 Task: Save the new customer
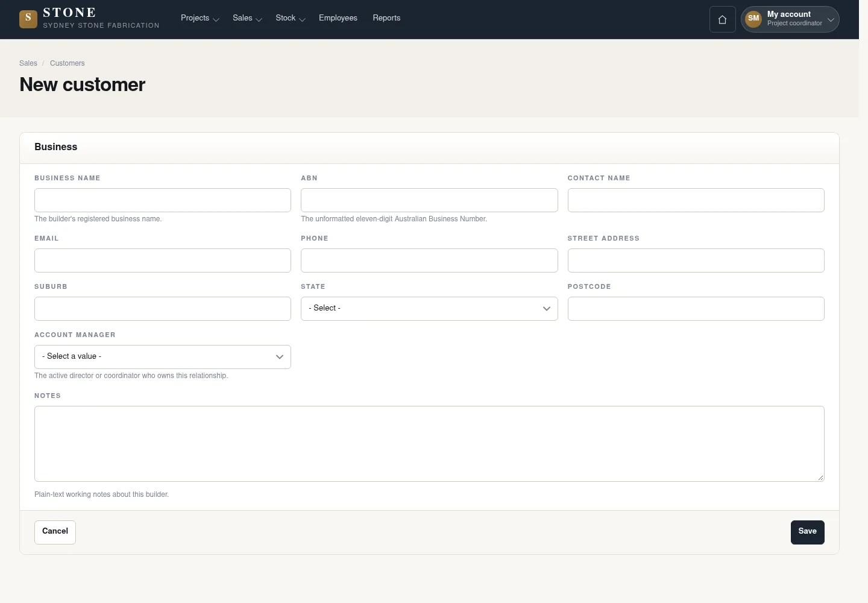[x=807, y=532]
